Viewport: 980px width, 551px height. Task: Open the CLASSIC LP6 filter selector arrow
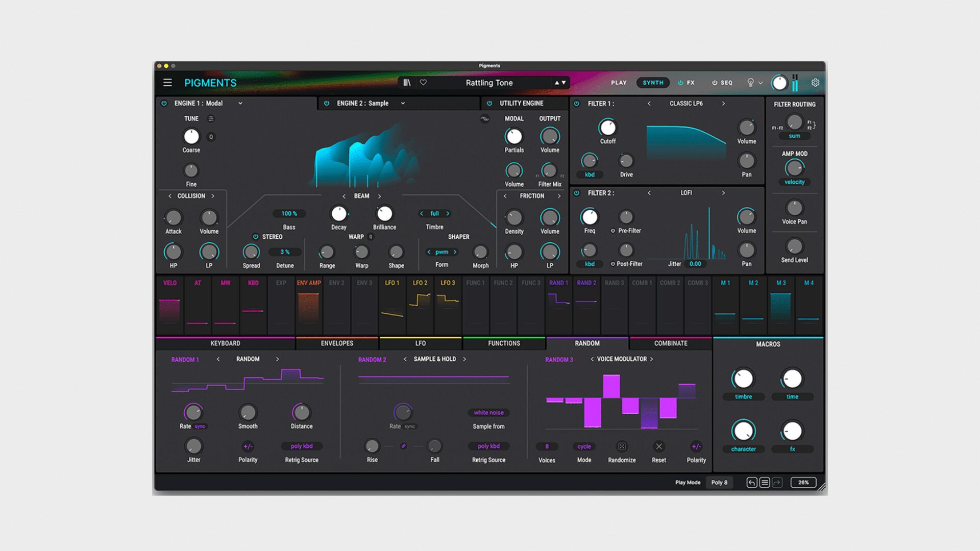pos(724,103)
